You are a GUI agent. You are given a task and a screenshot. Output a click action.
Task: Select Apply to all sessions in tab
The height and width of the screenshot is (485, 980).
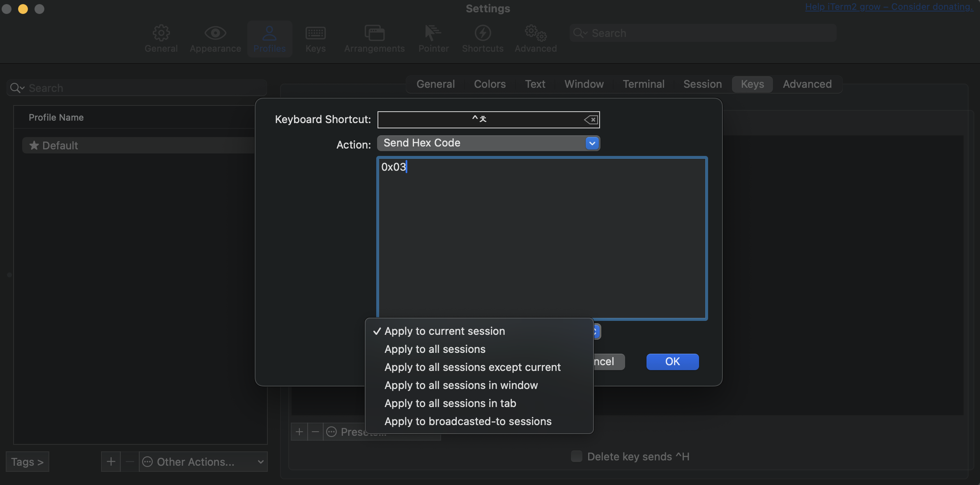(450, 403)
